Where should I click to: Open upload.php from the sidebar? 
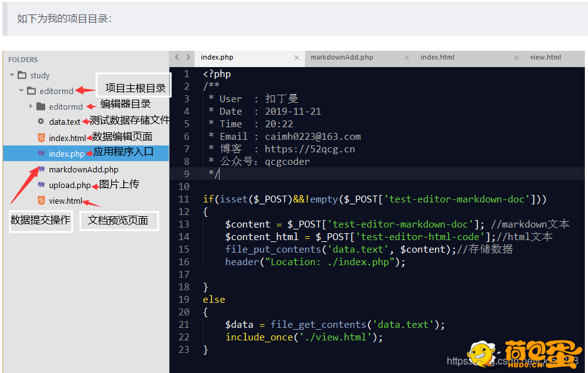click(70, 186)
